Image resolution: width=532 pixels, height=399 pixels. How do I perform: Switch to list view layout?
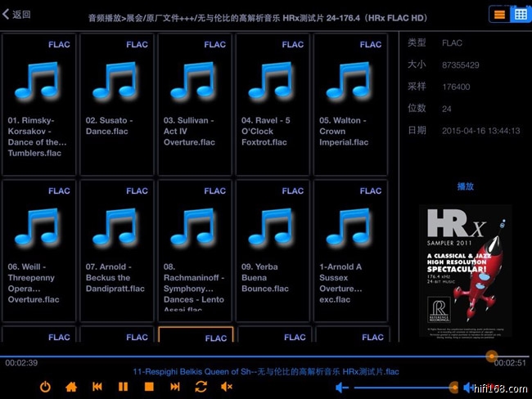498,14
